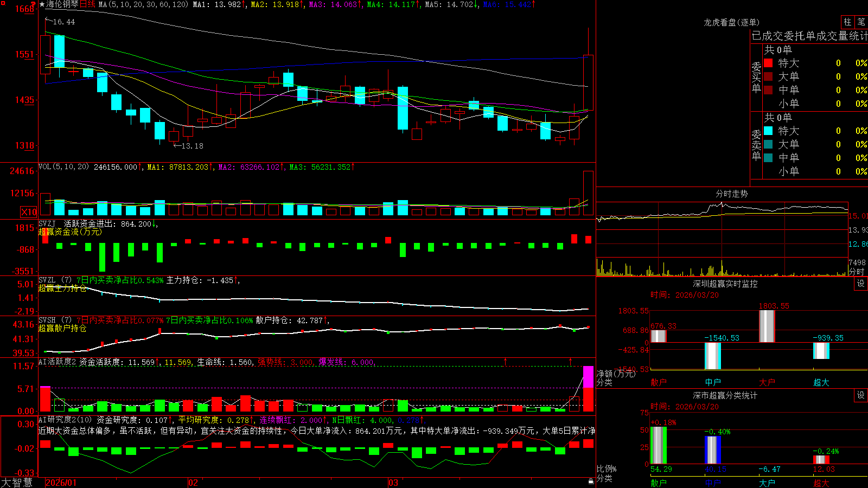868x488 pixels.
Task: Click the AI活跃度2 indicator label
Action: (58, 362)
